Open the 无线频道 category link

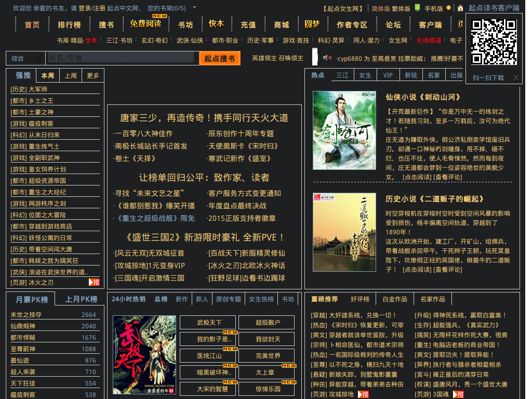(x=429, y=40)
